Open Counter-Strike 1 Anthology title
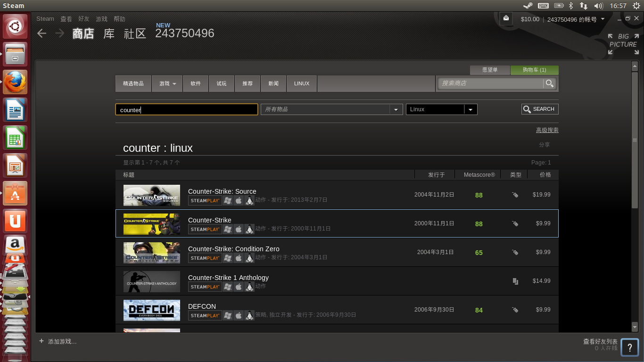This screenshot has height=362, width=644. (x=228, y=278)
